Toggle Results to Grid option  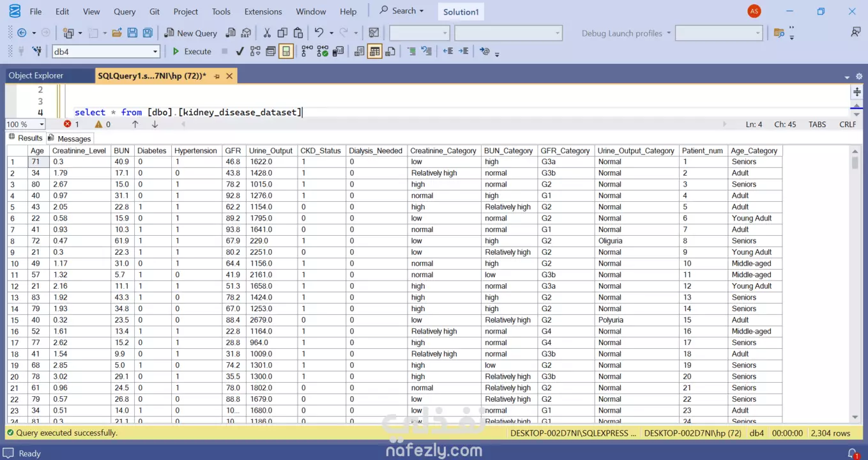point(374,52)
